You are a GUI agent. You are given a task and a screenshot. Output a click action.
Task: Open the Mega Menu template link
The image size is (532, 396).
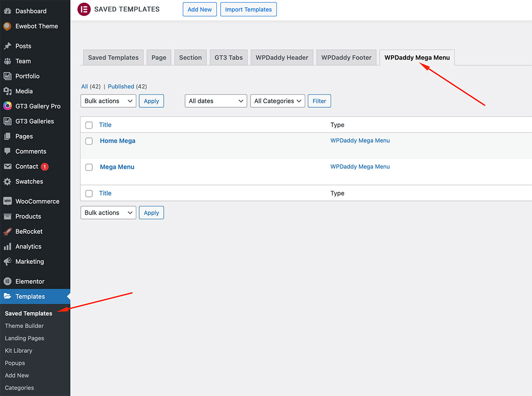117,166
